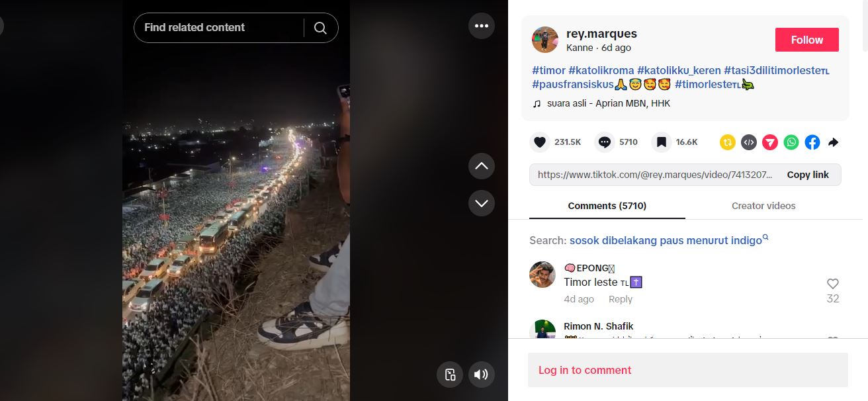Like the EPONG comment

(833, 284)
